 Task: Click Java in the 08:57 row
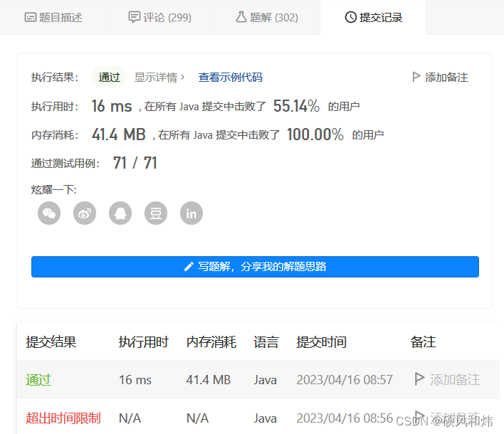pos(266,380)
